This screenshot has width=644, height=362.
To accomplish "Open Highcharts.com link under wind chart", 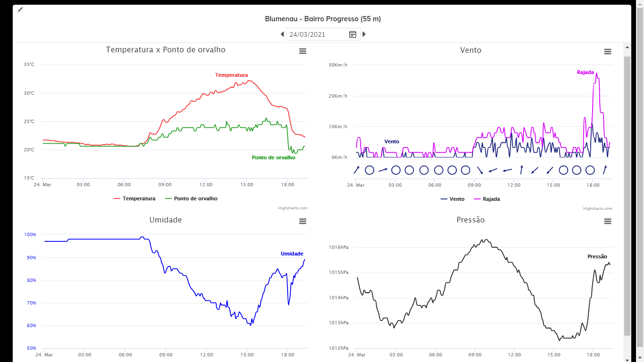I will tap(598, 208).
